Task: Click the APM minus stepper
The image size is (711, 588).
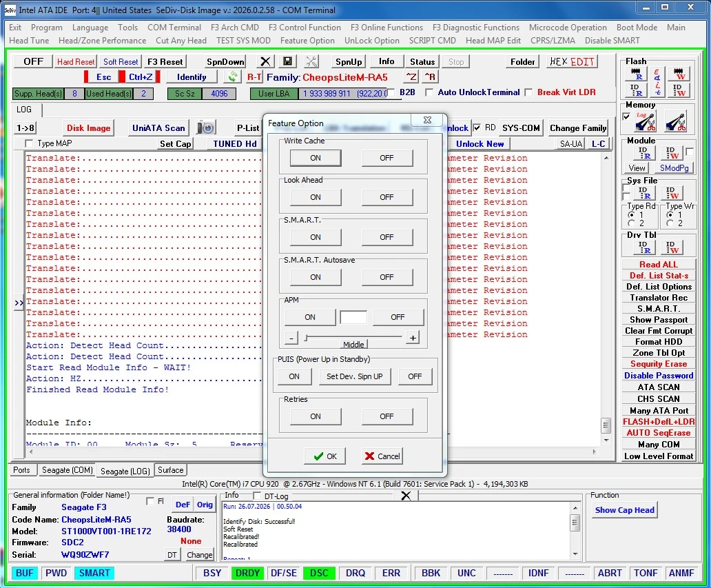Action: click(x=291, y=338)
